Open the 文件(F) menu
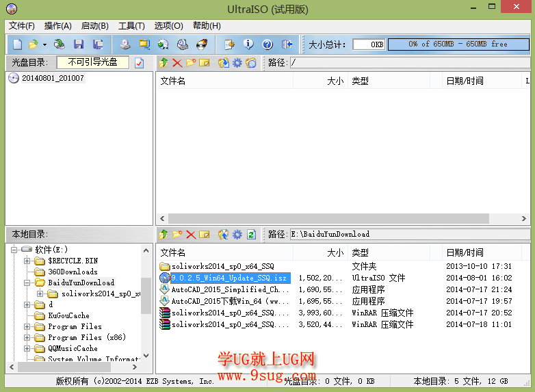 pyautogui.click(x=22, y=26)
